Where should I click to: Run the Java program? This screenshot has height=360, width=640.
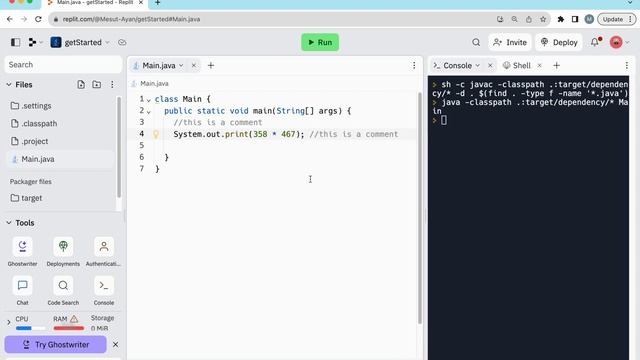tap(320, 42)
